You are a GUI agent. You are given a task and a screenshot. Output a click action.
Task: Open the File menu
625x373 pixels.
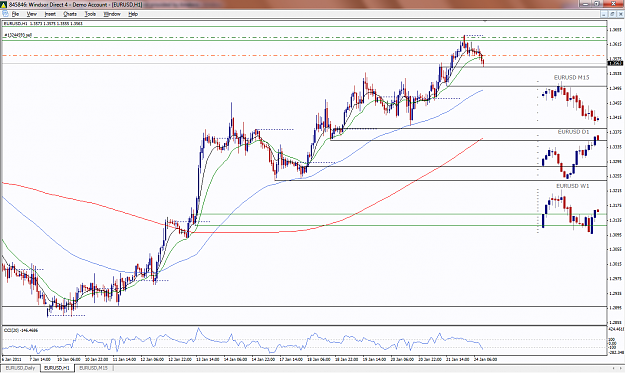point(15,14)
